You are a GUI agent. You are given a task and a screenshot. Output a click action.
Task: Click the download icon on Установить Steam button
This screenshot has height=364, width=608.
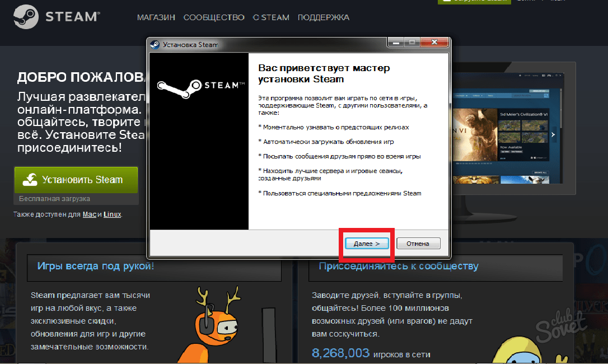click(x=29, y=180)
